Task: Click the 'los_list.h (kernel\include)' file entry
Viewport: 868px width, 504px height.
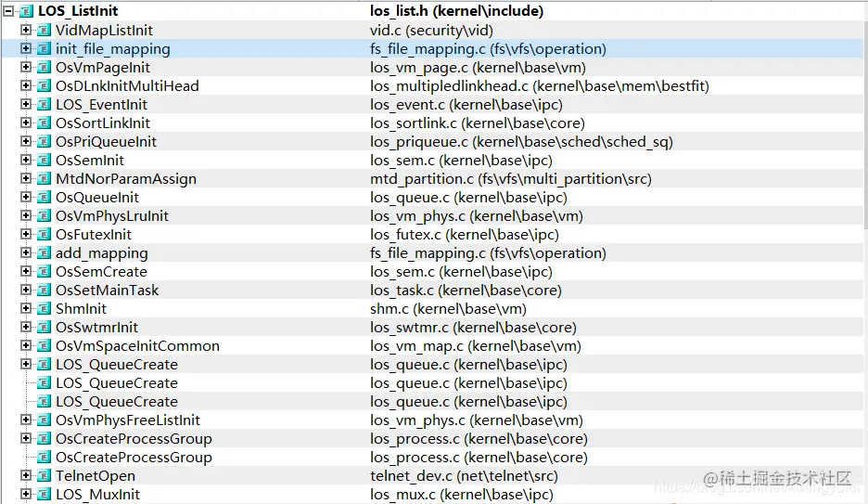Action: 456,11
